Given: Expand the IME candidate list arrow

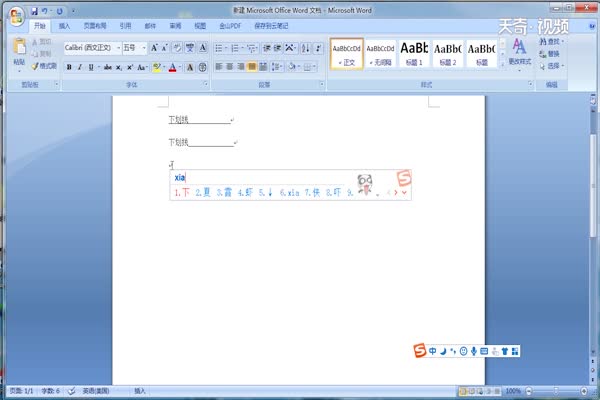Looking at the screenshot, I should click(x=404, y=193).
